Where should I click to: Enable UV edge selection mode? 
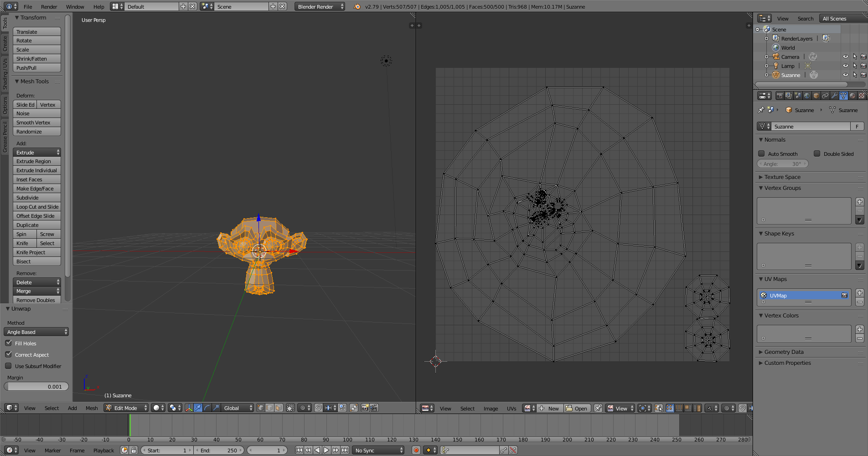tap(679, 408)
